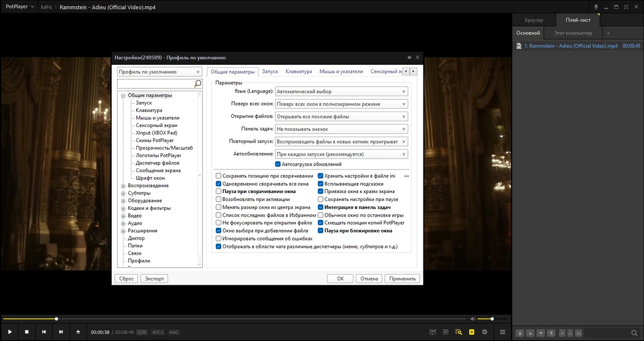Click the Экспорт button
644x341 pixels.
(x=154, y=278)
